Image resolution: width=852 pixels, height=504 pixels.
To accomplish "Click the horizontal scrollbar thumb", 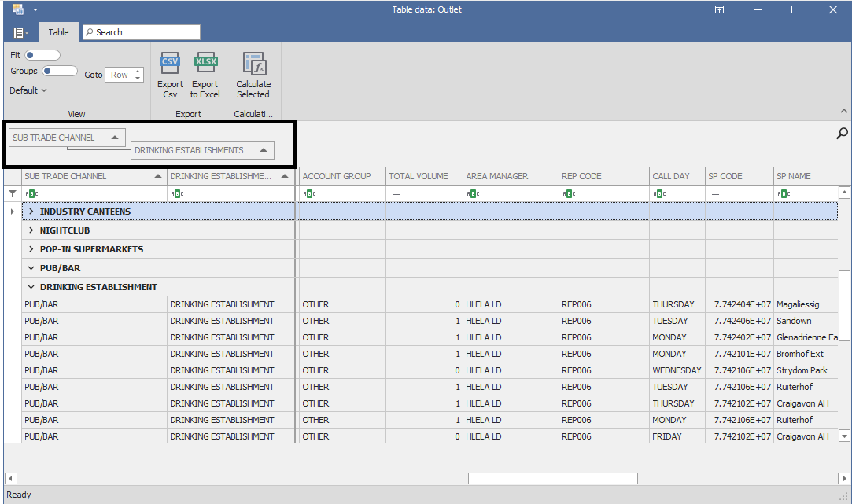I will tap(552, 478).
